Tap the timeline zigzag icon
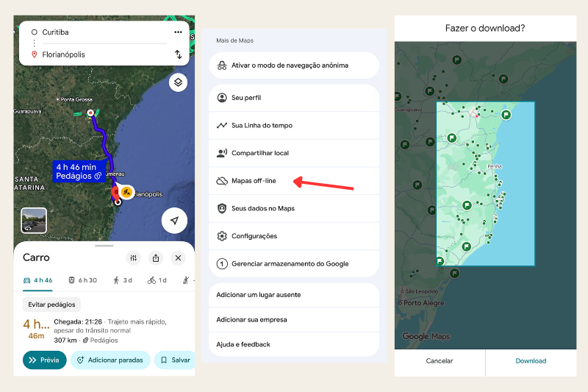Screen dimensions: 588x392 pyautogui.click(x=222, y=125)
